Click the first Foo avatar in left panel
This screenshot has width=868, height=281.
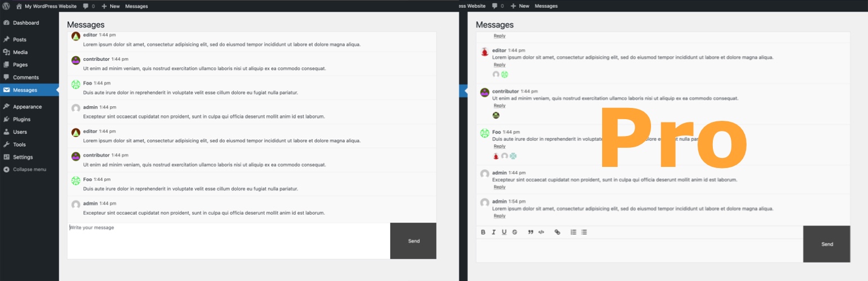pos(76,84)
